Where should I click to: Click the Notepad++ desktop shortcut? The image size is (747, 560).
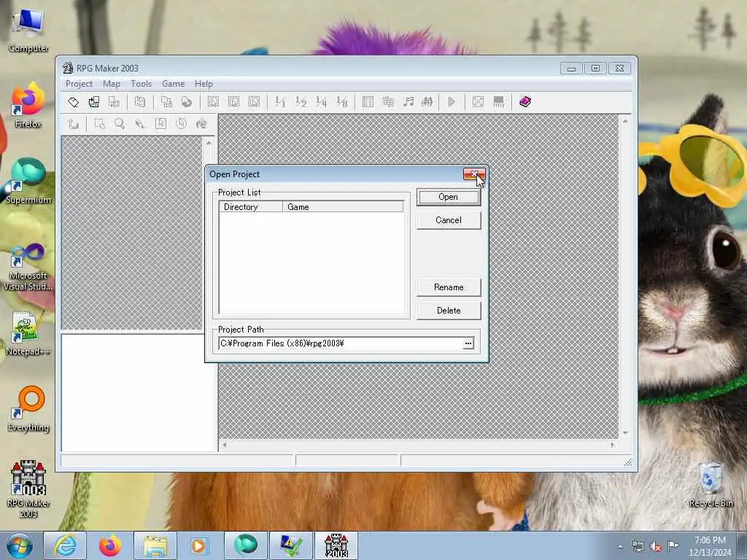click(x=28, y=333)
